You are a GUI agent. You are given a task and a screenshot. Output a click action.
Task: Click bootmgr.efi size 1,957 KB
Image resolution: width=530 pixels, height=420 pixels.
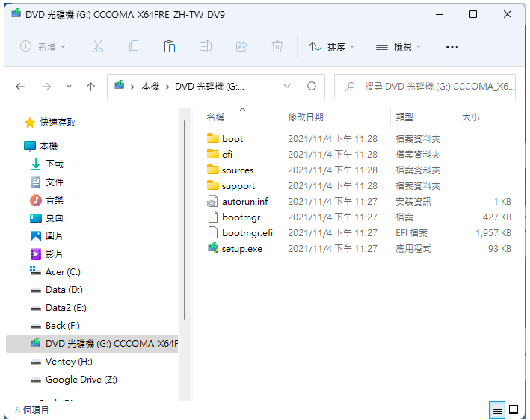[x=493, y=233]
